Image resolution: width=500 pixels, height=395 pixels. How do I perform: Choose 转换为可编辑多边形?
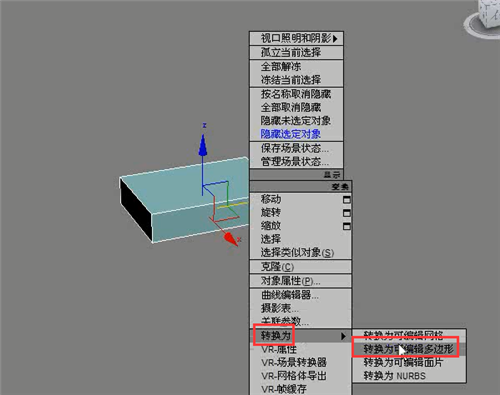tap(409, 349)
